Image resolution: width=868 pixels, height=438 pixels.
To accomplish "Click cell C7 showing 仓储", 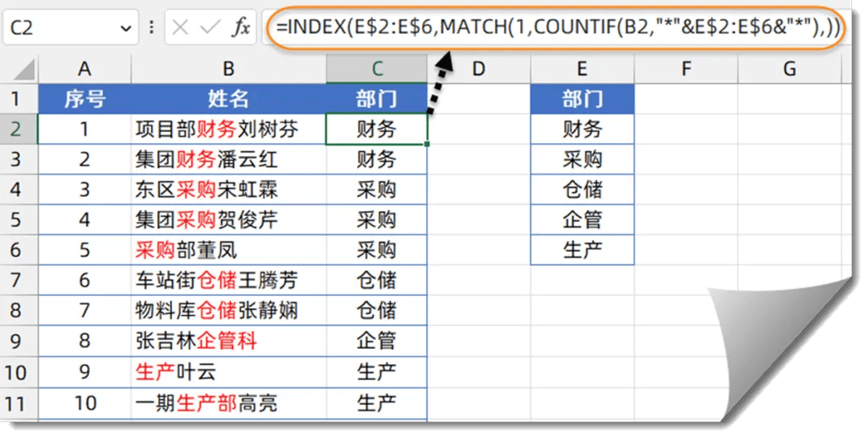I will pos(376,280).
